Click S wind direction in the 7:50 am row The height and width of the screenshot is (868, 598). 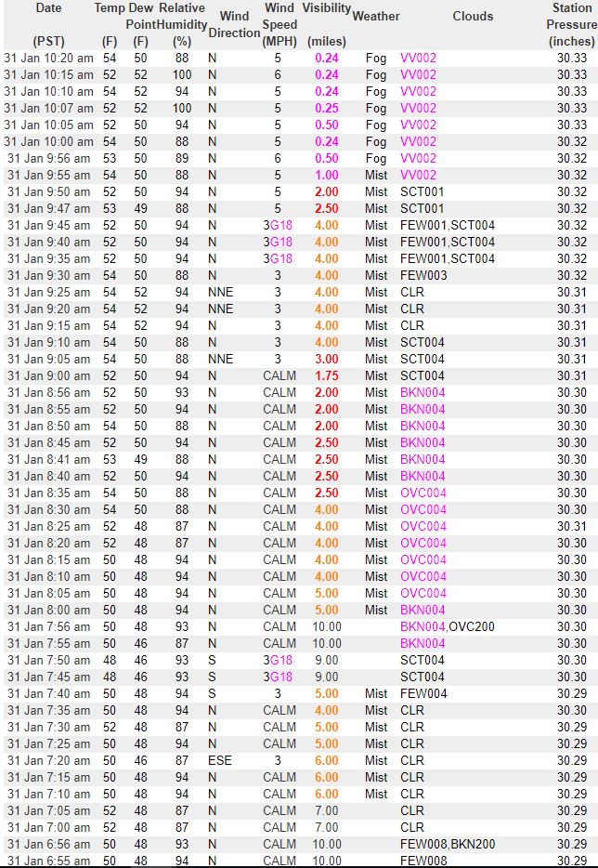212,660
